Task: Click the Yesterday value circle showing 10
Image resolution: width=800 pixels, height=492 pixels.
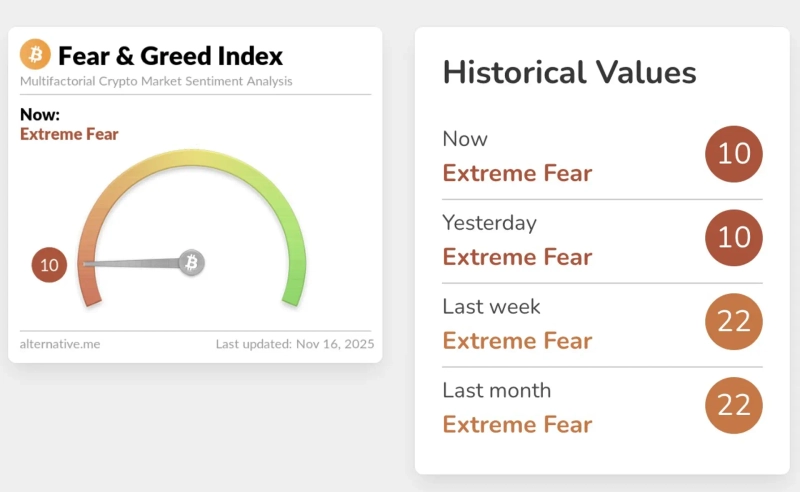Action: [x=734, y=237]
